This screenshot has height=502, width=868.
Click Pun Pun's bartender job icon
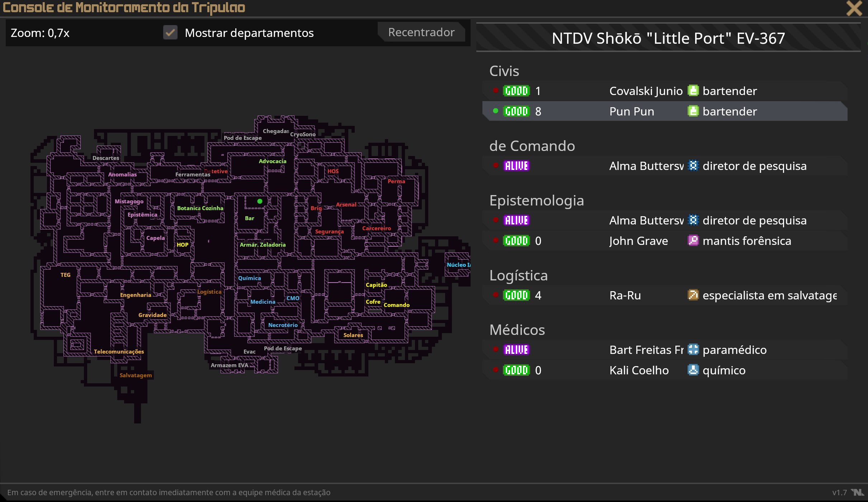693,111
